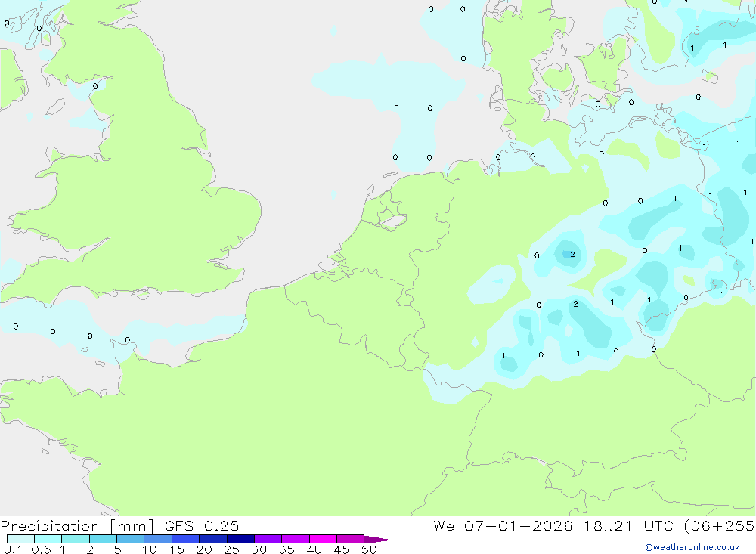This screenshot has width=756, height=554.
Task: Click the 30–35 mm legend swatch
Action: pyautogui.click(x=268, y=539)
